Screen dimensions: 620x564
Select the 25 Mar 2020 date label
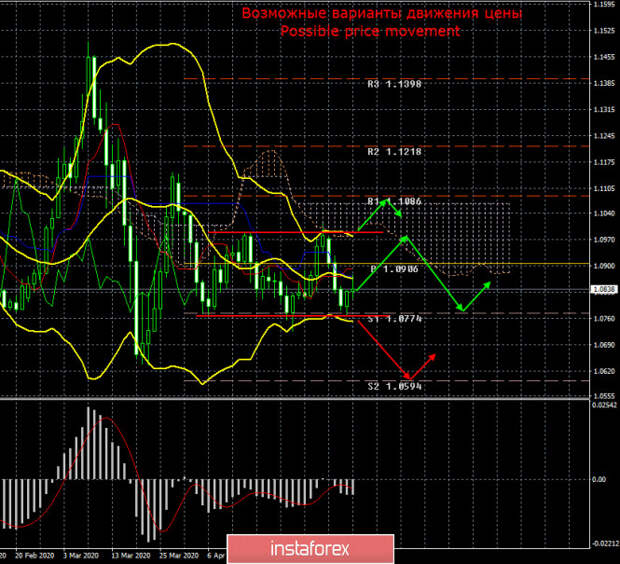click(x=180, y=556)
